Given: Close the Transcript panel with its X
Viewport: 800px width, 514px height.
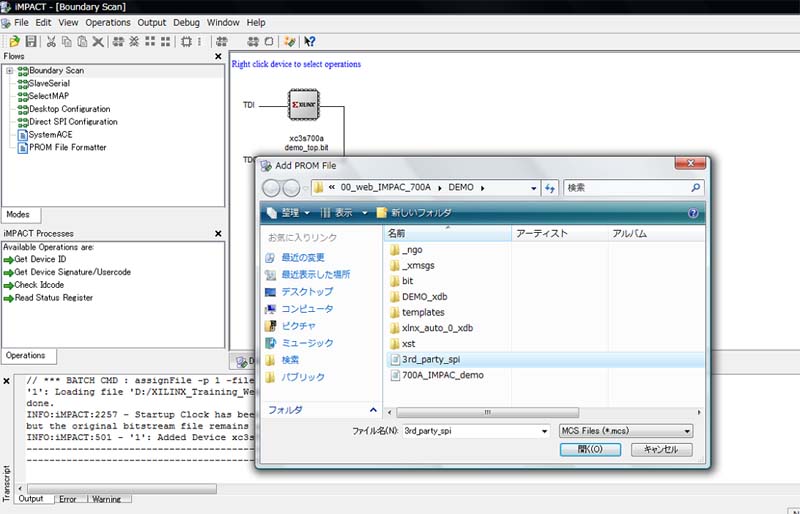Looking at the screenshot, I should pos(7,381).
